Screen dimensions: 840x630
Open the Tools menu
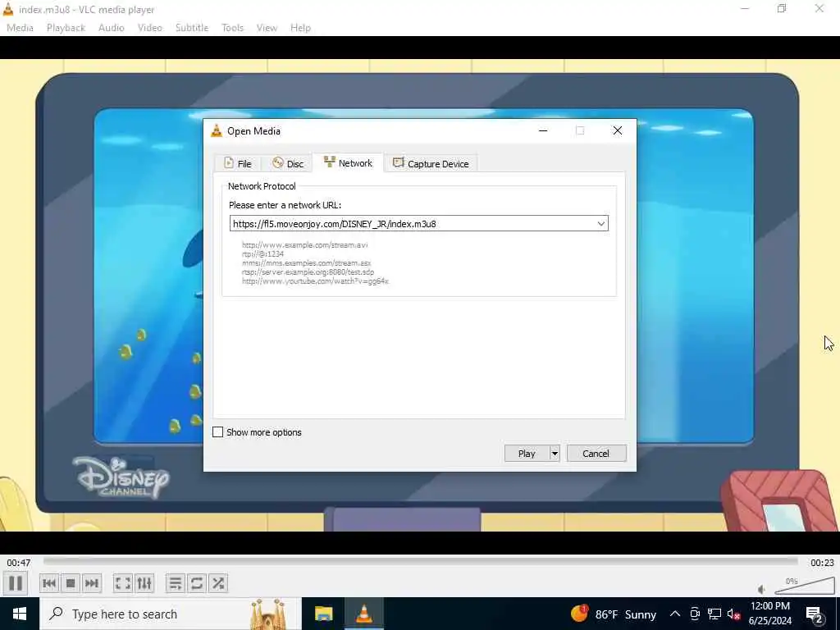click(x=232, y=28)
